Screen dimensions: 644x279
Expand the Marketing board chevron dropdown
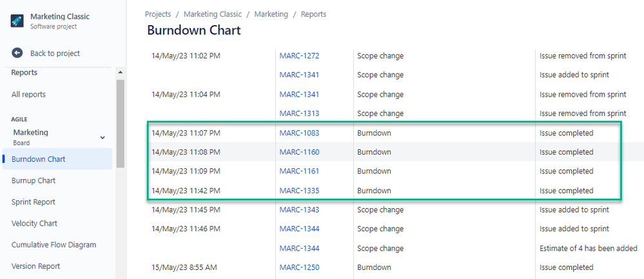click(x=102, y=138)
